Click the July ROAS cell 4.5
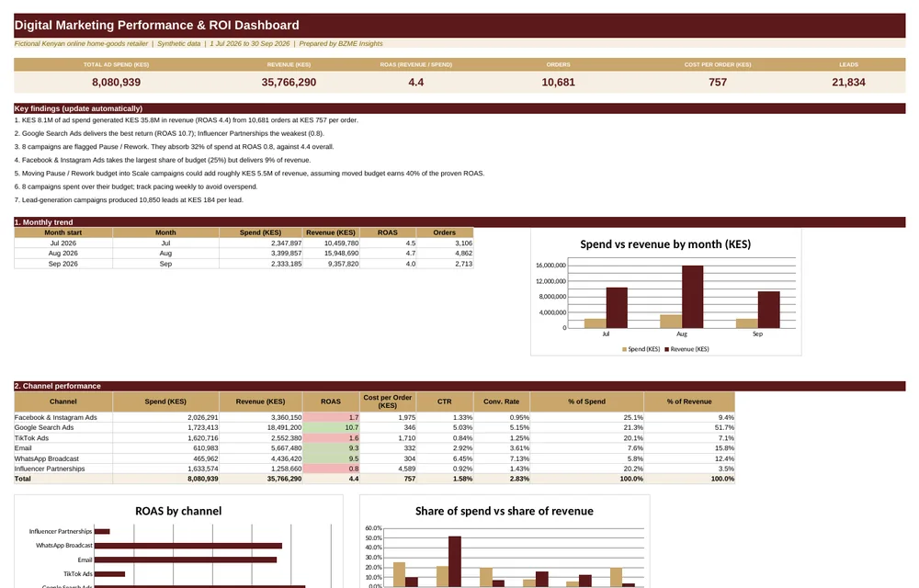 (x=388, y=243)
